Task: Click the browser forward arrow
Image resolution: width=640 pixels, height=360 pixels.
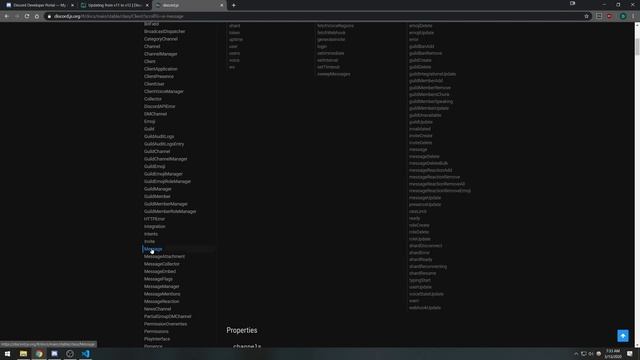Action: [17, 16]
